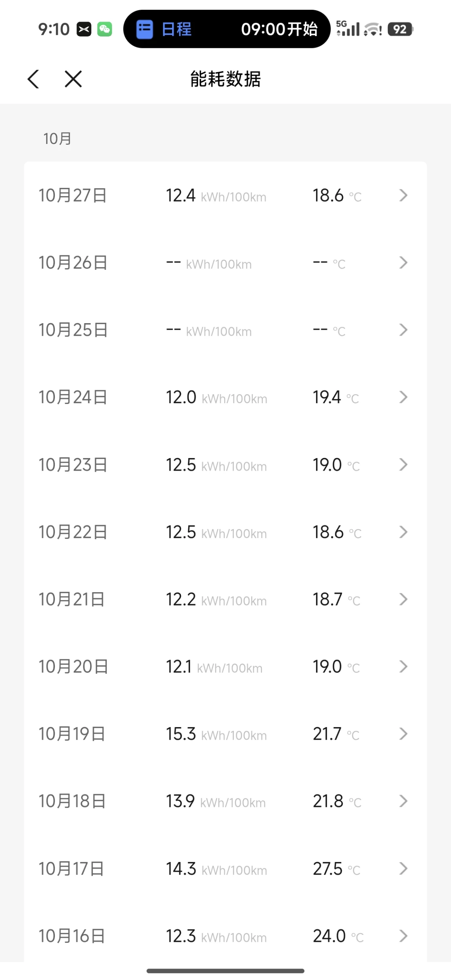Open the 10月23日 energy record
Image resolution: width=451 pixels, height=980 pixels.
point(225,465)
